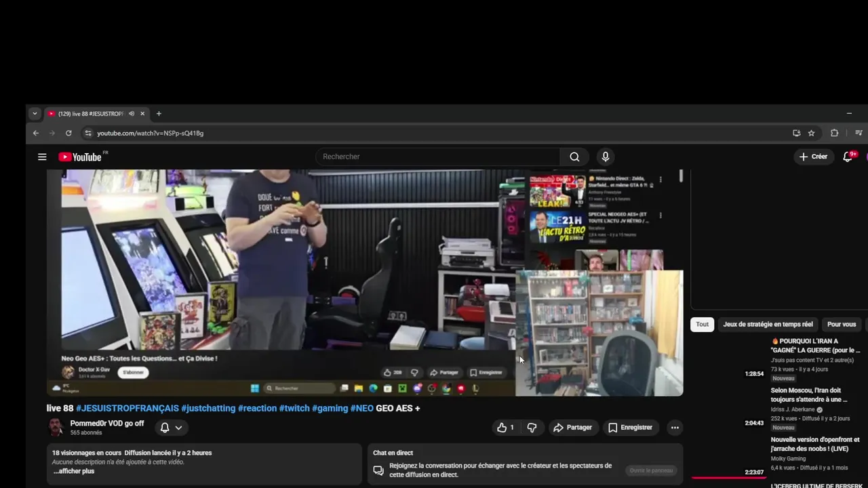Viewport: 868px width, 488px height.
Task: Click the Partager share button
Action: pyautogui.click(x=572, y=428)
